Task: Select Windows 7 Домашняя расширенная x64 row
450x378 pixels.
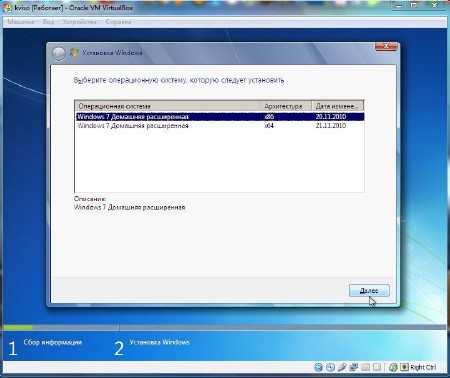Action: pos(220,126)
